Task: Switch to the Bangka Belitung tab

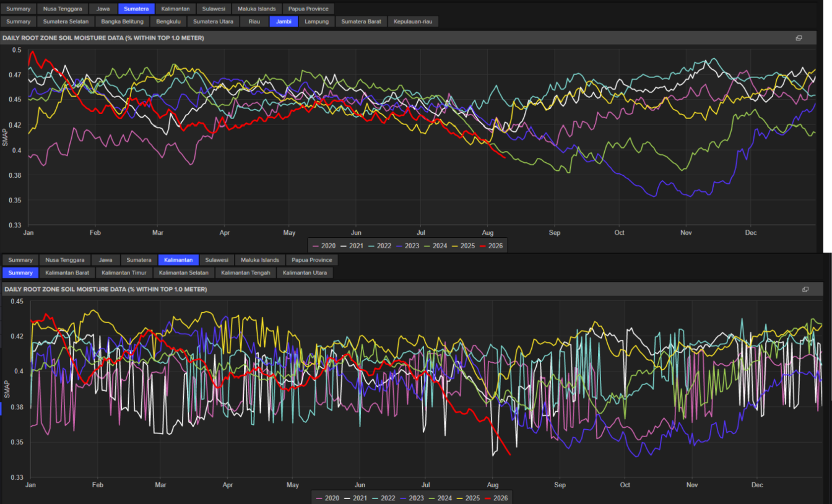Action: pyautogui.click(x=123, y=22)
